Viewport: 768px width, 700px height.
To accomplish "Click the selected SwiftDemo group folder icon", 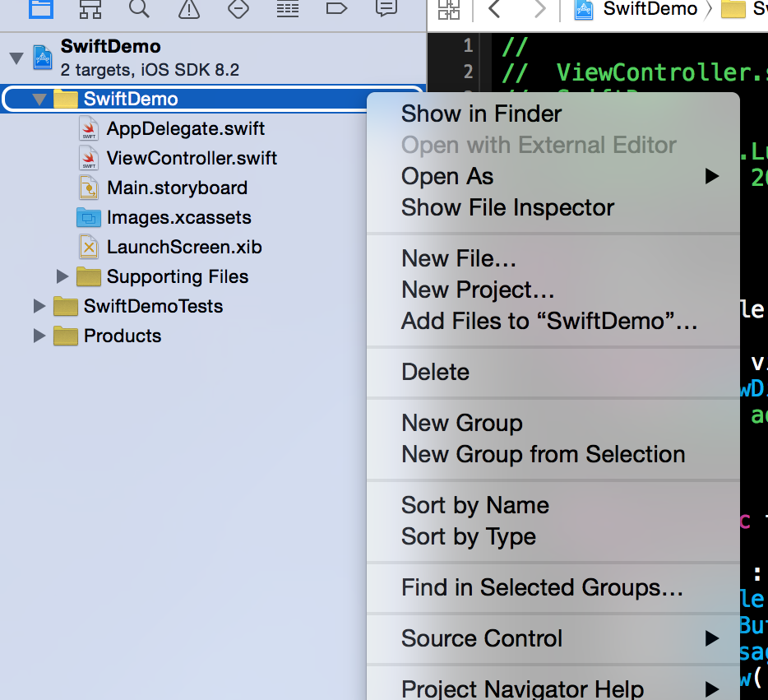I will pos(66,99).
